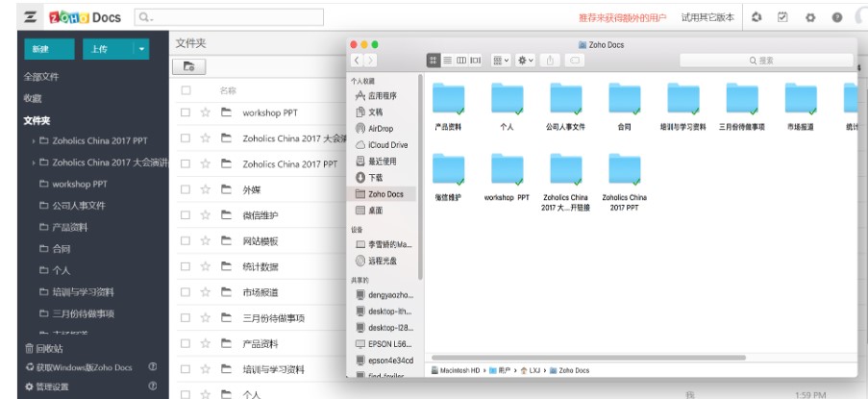Switch Finder to list view
The width and height of the screenshot is (868, 399).
click(448, 61)
